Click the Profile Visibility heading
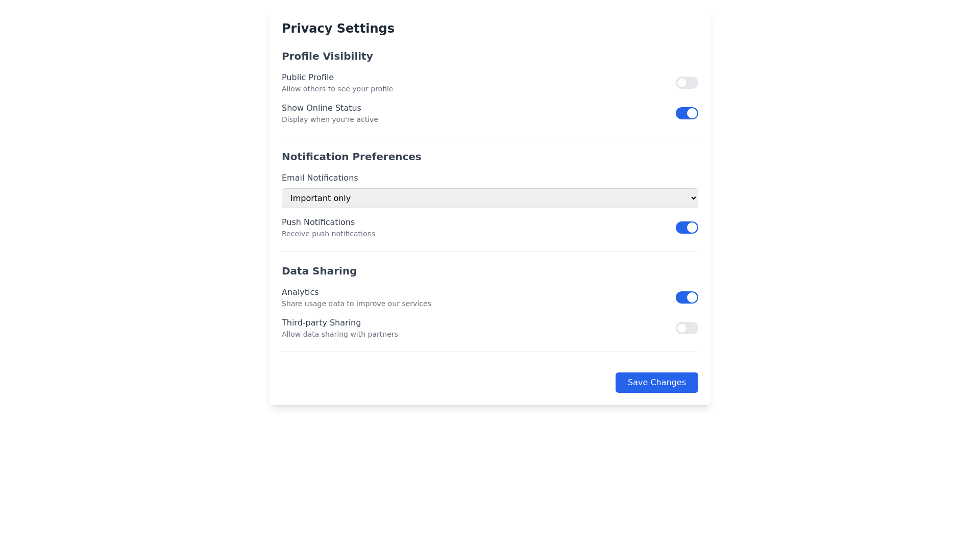Screen dimensions: 980x551 [x=327, y=56]
